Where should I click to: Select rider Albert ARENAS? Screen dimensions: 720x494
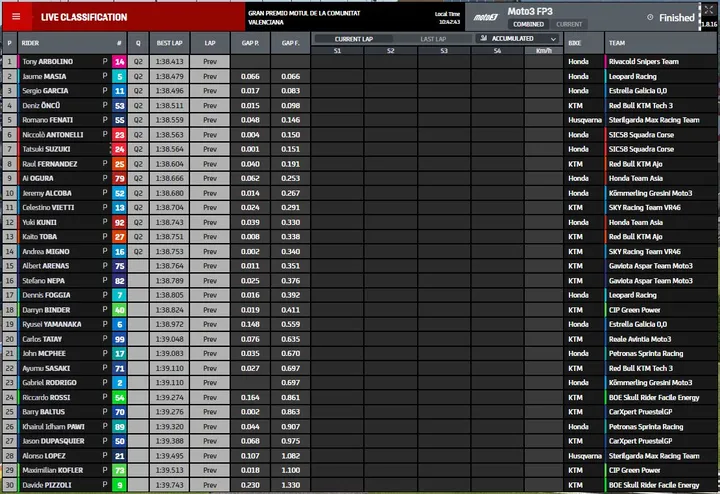(45, 266)
